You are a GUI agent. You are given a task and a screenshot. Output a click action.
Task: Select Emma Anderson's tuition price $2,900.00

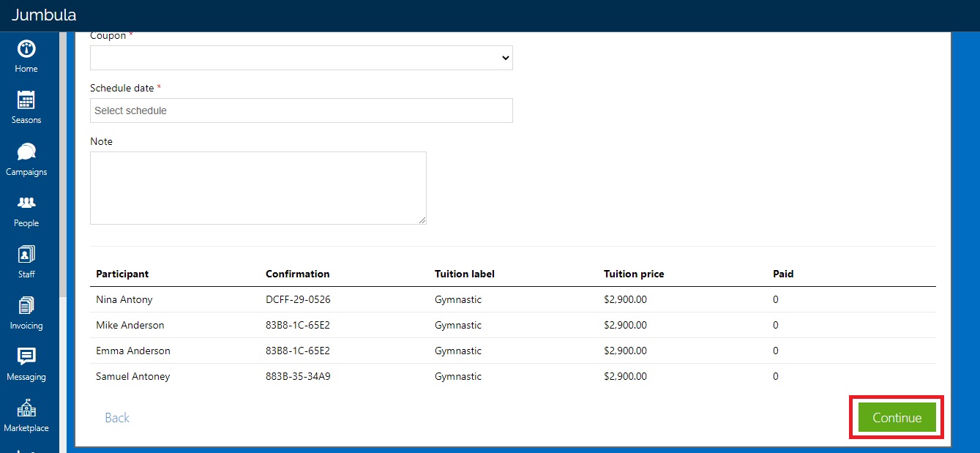pyautogui.click(x=626, y=351)
